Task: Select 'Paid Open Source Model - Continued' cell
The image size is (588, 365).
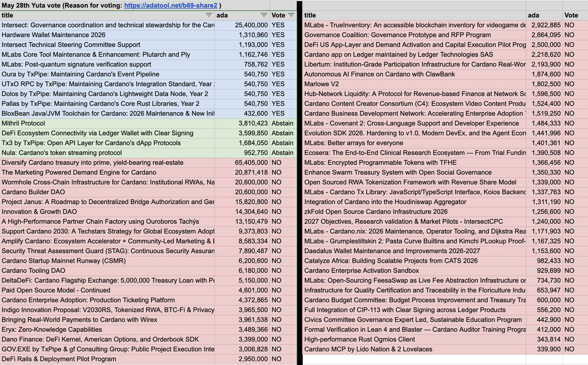Action: [x=107, y=290]
